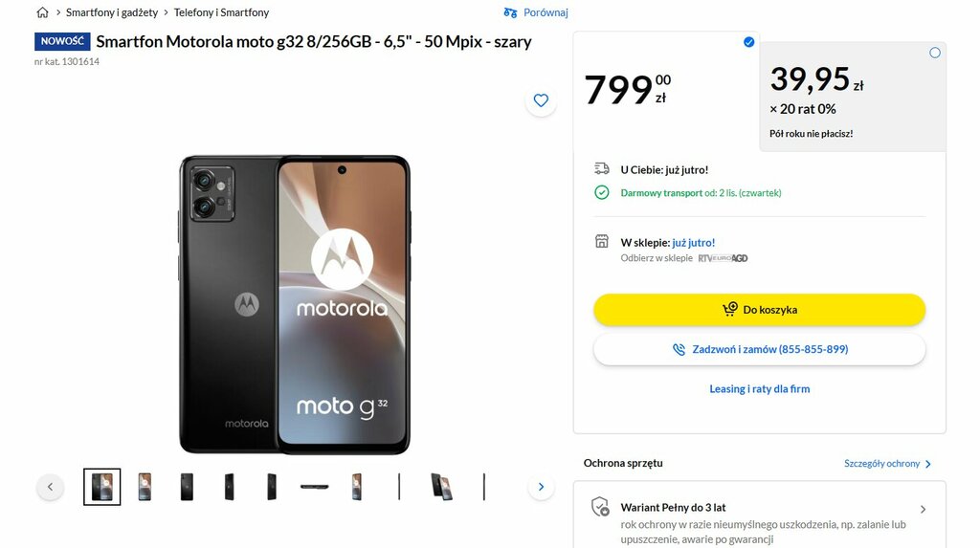This screenshot has width=980, height=548.
Task: Click the store pickup icon
Action: 601,241
